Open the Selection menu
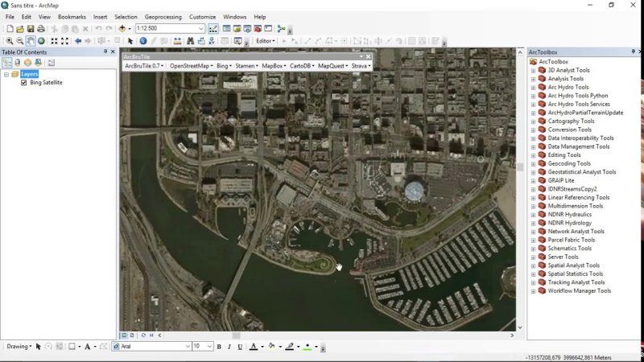The image size is (644, 362). pos(126,17)
